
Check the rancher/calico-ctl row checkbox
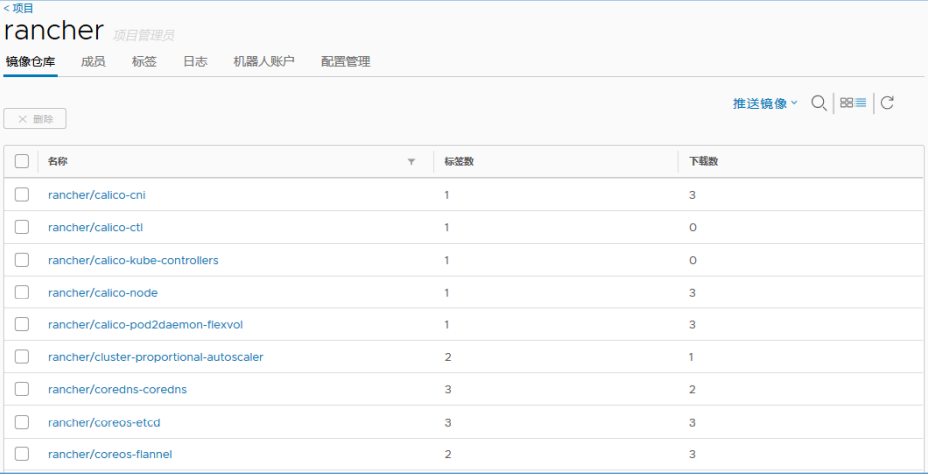coord(22,227)
